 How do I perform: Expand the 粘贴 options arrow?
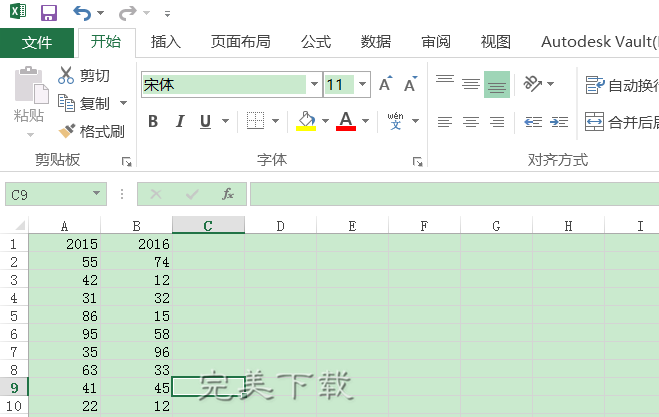click(30, 135)
